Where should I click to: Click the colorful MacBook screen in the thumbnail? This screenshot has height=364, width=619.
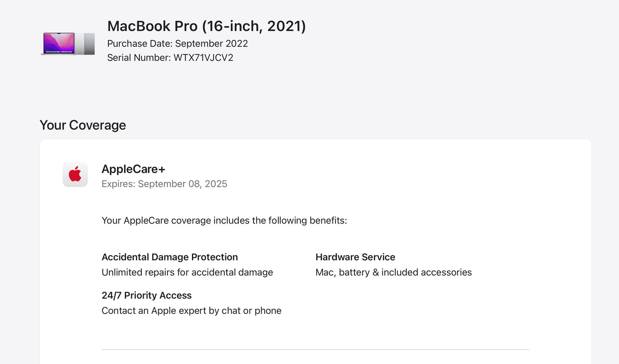[59, 43]
